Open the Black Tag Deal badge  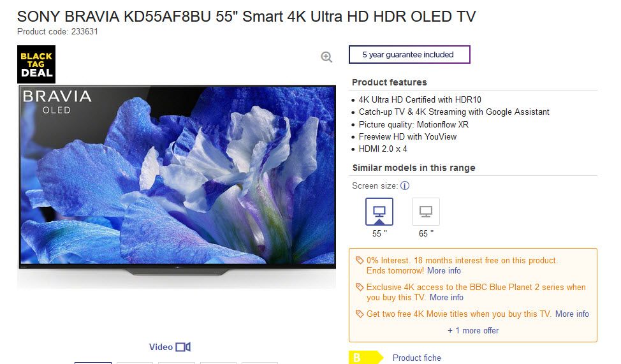(x=36, y=64)
